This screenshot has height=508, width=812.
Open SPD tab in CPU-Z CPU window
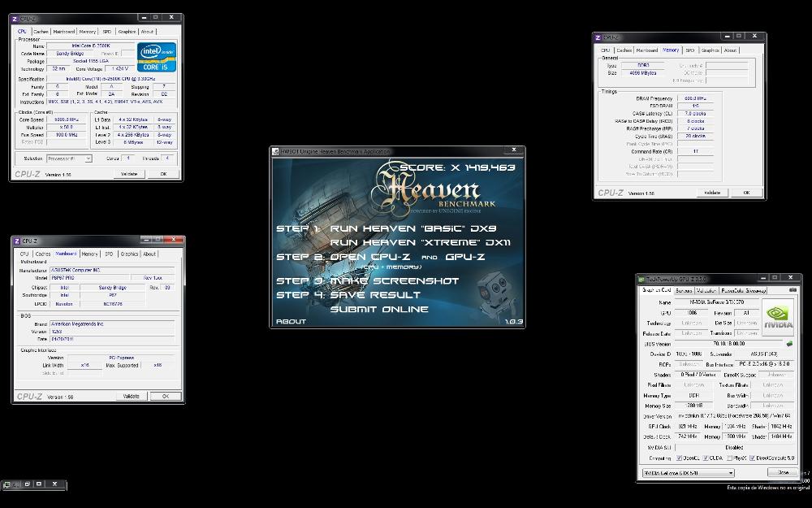click(106, 32)
